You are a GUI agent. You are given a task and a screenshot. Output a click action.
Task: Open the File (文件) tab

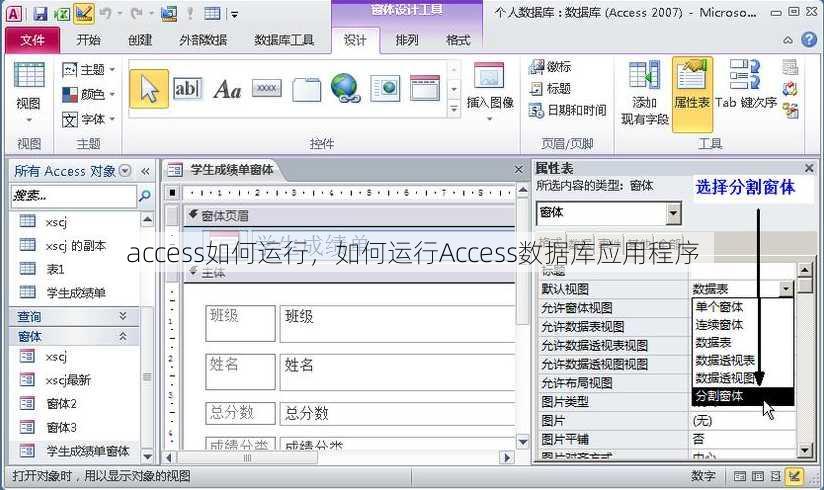tap(33, 40)
